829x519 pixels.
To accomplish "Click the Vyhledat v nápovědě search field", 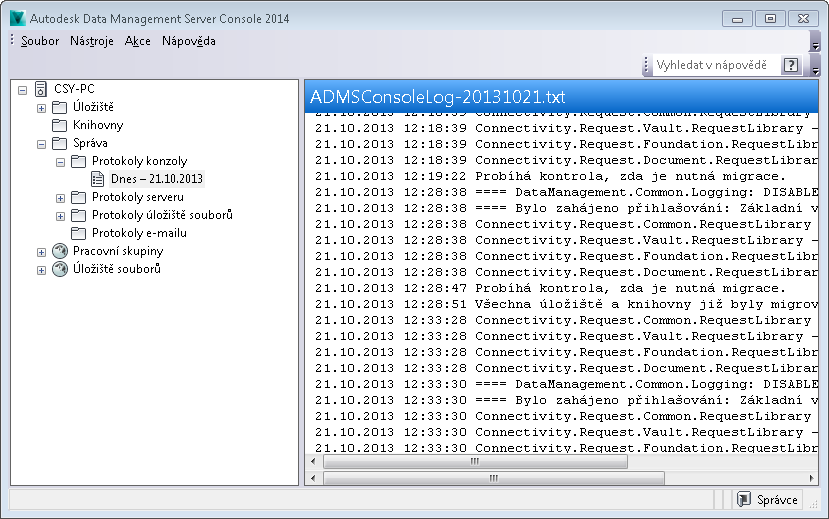I will click(x=716, y=65).
